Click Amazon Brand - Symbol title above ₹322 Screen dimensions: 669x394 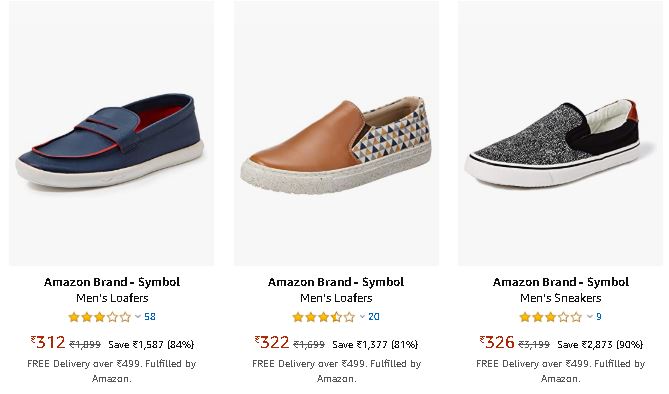point(336,282)
